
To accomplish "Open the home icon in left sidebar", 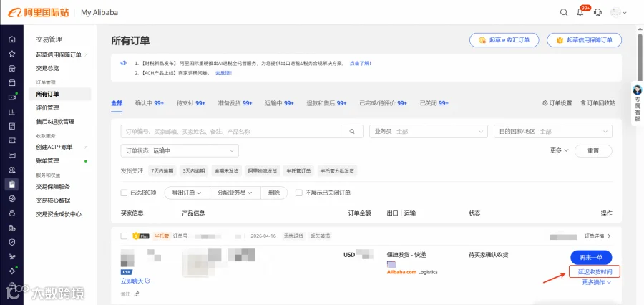I will [12, 39].
